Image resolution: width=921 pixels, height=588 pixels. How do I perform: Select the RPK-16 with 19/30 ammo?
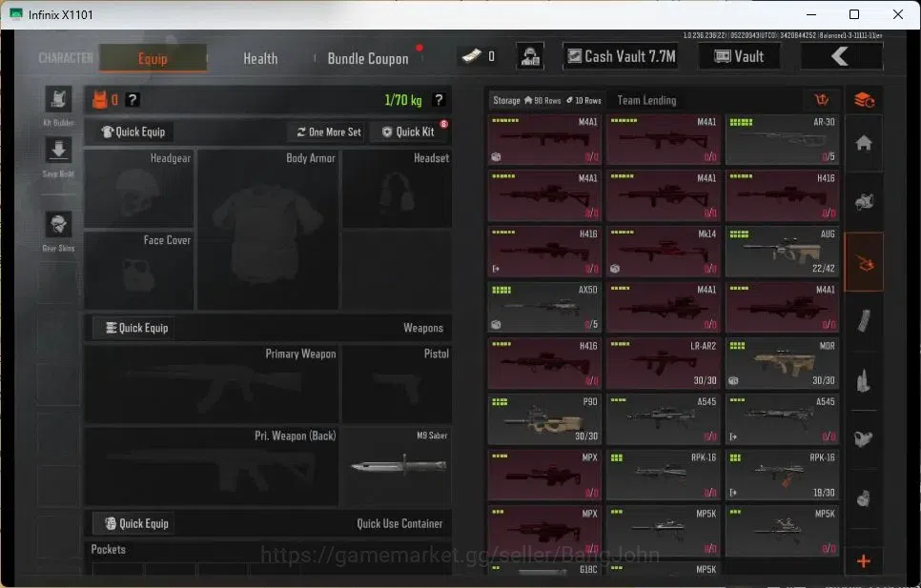[782, 476]
